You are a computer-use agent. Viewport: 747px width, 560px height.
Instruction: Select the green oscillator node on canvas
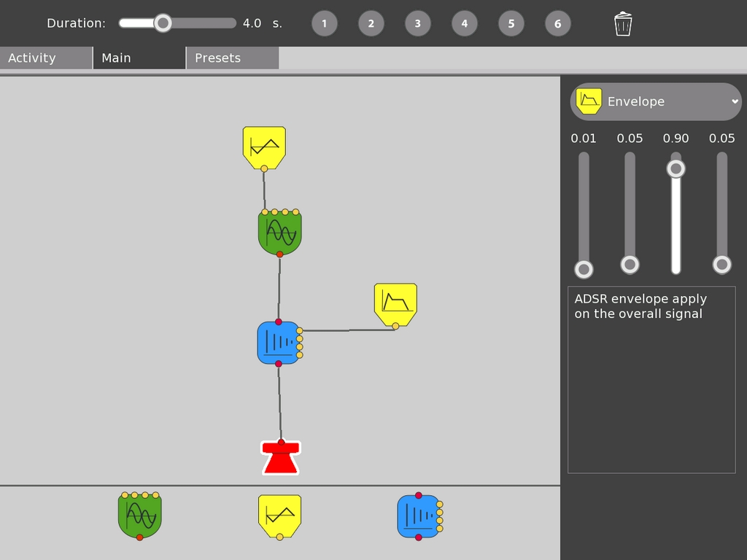pos(279,233)
